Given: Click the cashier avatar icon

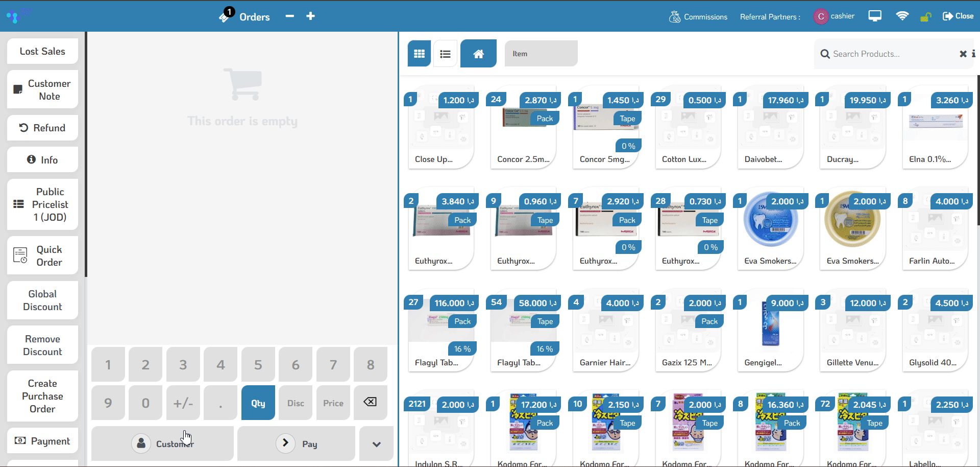Looking at the screenshot, I should (x=821, y=16).
